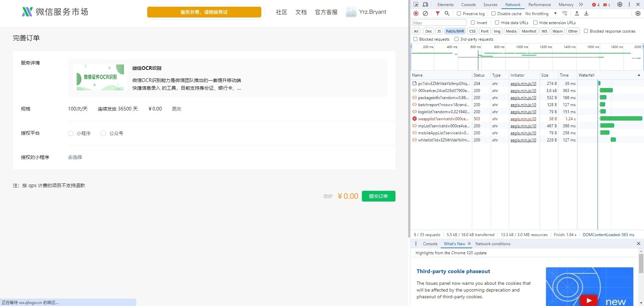Click the issues count flag badge
Screen dimensions: 644x306
pyautogui.click(x=606, y=5)
